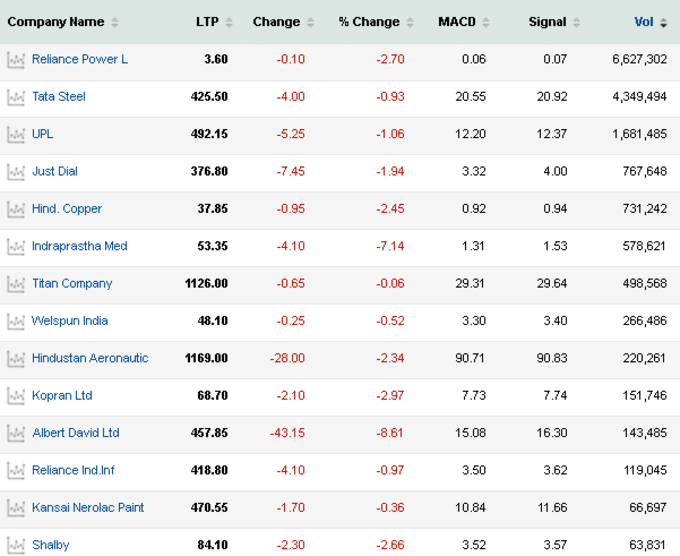Screen dimensions: 680x556
Task: Open chart icon for Just Dial
Action: pos(16,172)
